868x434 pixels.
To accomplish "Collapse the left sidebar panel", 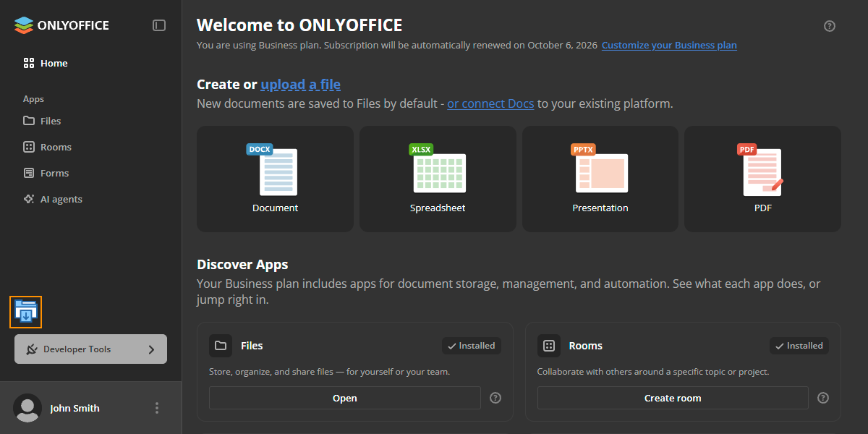I will pyautogui.click(x=159, y=25).
